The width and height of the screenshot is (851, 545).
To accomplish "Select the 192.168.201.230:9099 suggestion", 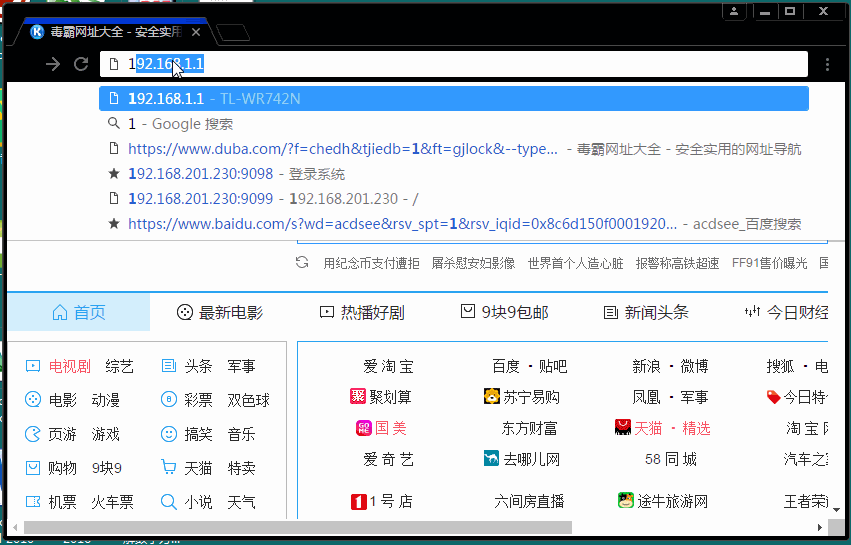I will [454, 199].
